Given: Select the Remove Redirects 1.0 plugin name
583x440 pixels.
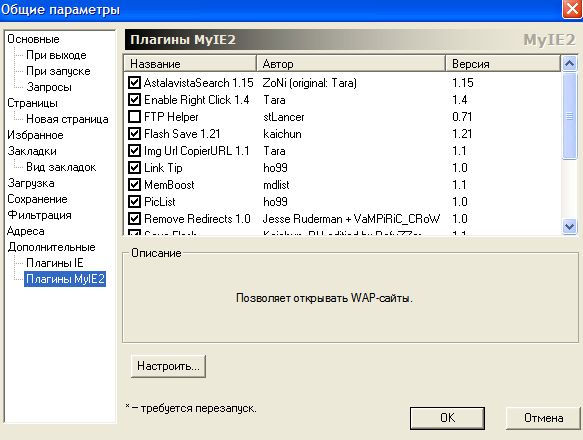Looking at the screenshot, I should (x=197, y=219).
